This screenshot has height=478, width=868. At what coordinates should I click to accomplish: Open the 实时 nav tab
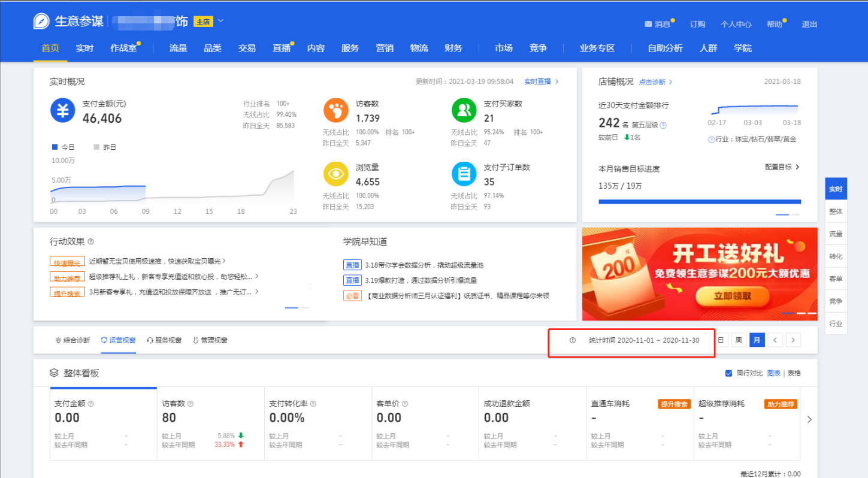tap(84, 48)
